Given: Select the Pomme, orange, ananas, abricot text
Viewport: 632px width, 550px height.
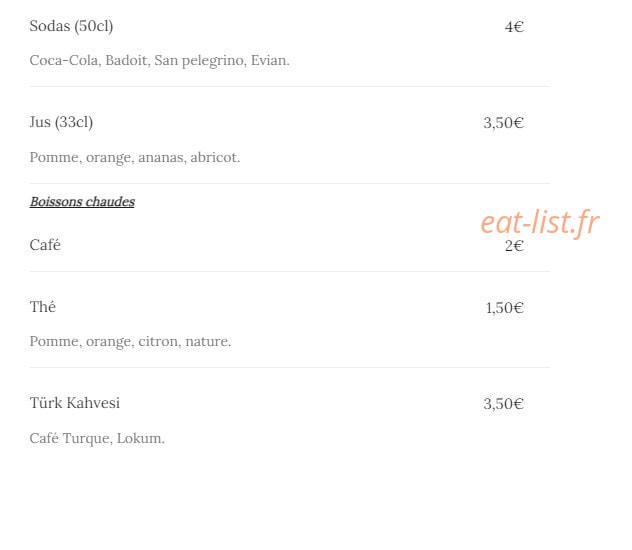Looking at the screenshot, I should click(135, 157).
